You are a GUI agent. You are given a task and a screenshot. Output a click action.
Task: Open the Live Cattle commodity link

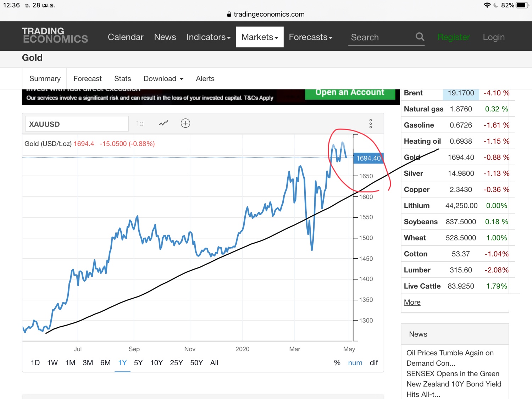coord(422,286)
